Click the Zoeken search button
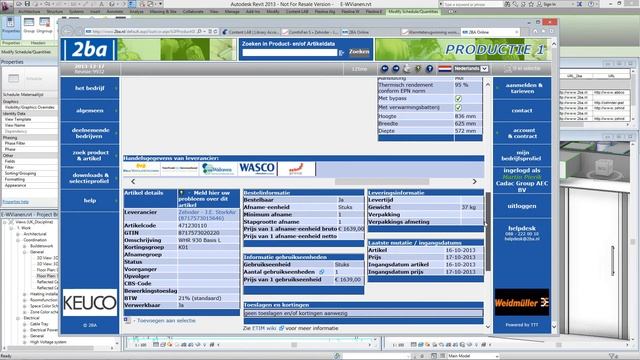Screen dimensions: 640x360 tap(359, 52)
